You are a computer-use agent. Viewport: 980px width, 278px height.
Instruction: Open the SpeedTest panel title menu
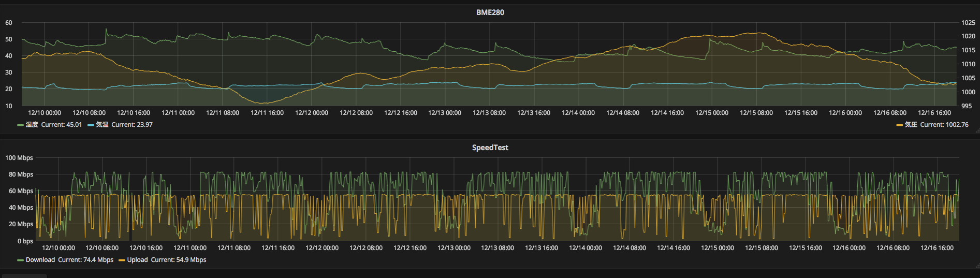(490, 148)
